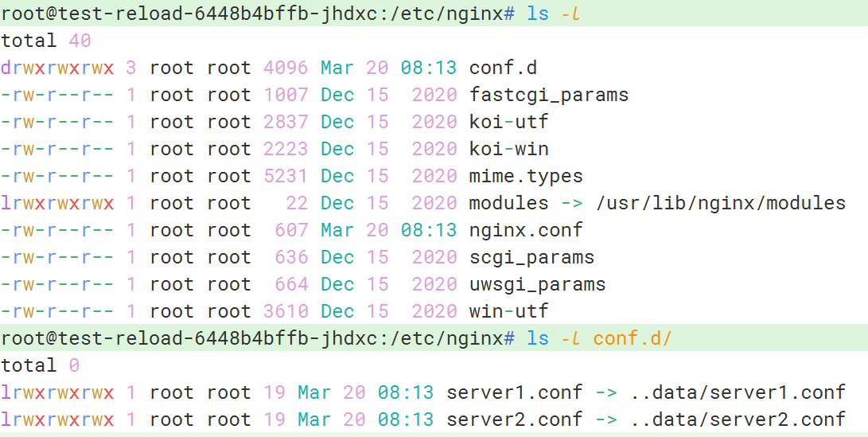868x437 pixels.
Task: Click the arrow in the server1.conf row
Action: click(606, 392)
